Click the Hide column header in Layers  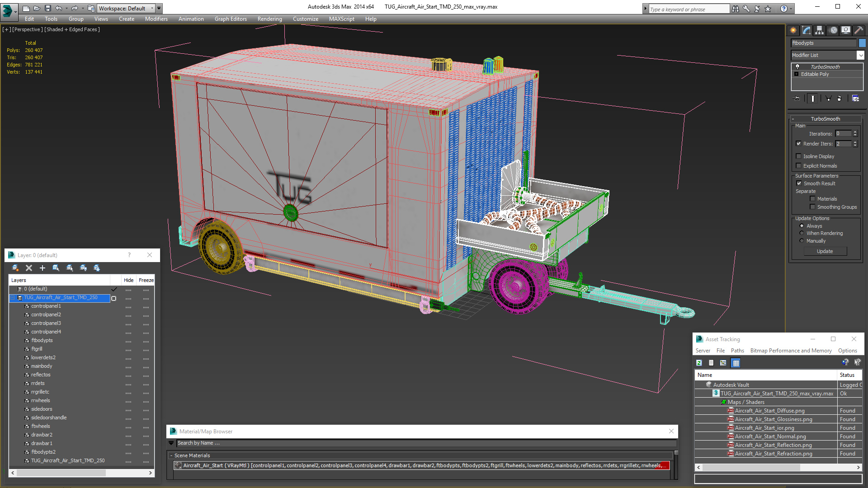pos(128,280)
